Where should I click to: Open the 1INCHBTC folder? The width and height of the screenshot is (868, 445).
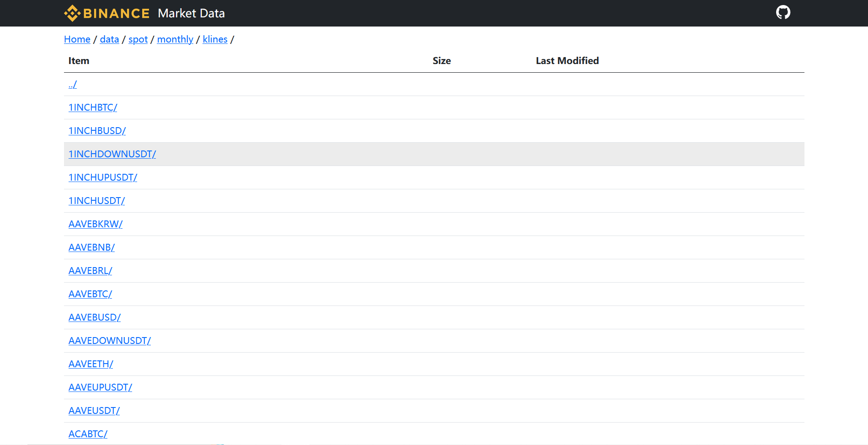pyautogui.click(x=93, y=107)
